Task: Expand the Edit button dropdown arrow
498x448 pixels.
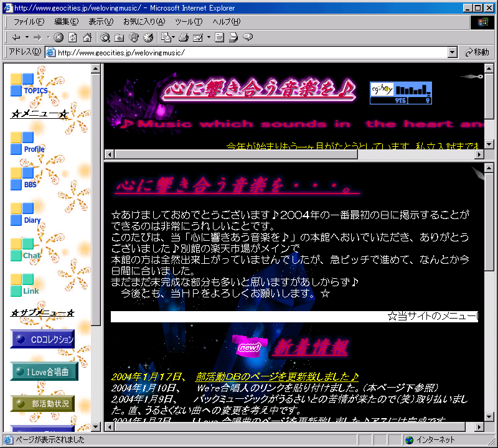Action: pos(209,37)
